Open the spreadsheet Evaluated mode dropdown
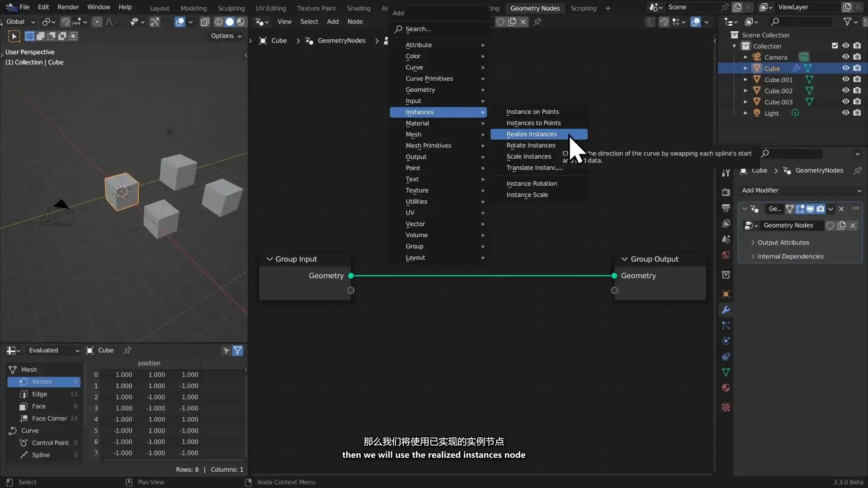 54,350
